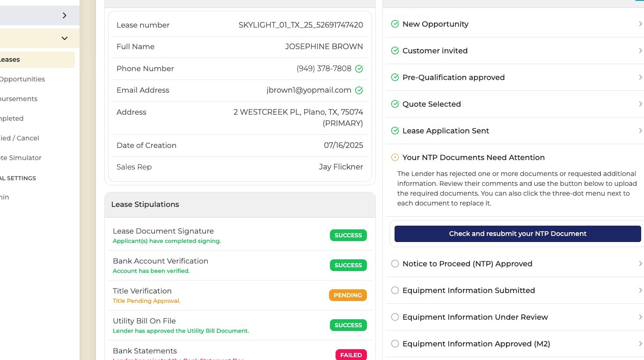Click the Bank Statements stipulation title
The width and height of the screenshot is (644, 360).
[x=145, y=351]
